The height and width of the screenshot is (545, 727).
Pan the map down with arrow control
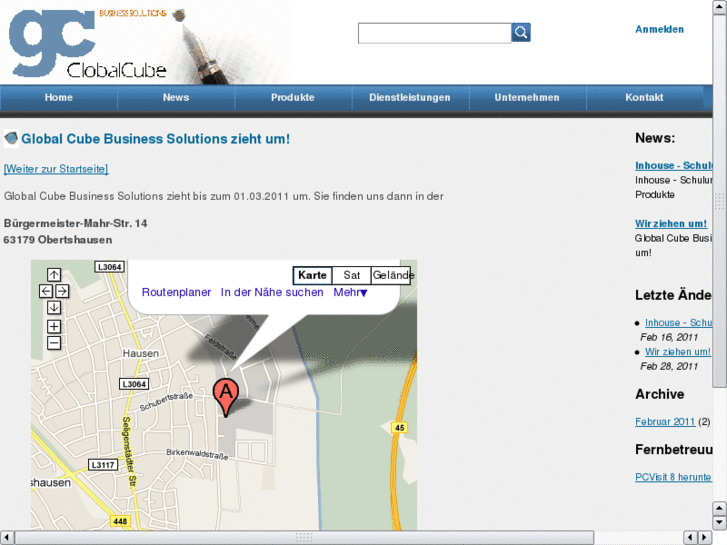tap(54, 308)
